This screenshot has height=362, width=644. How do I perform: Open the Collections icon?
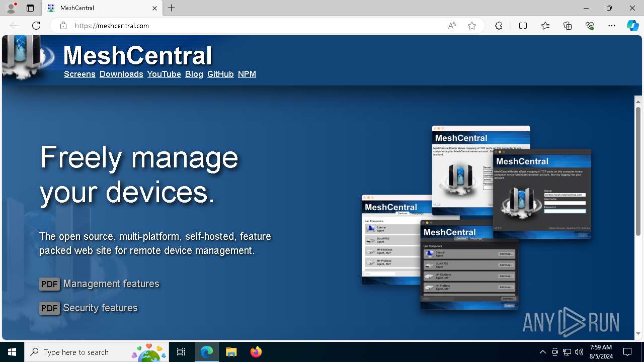pos(568,26)
